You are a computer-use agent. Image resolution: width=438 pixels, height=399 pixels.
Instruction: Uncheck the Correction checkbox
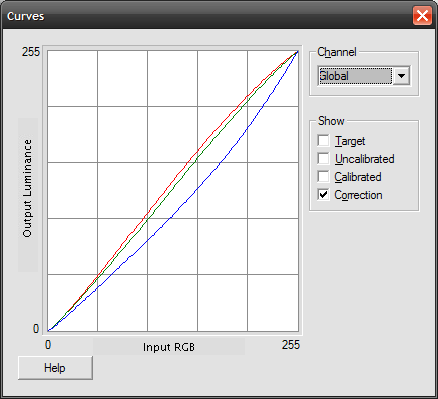pos(323,195)
